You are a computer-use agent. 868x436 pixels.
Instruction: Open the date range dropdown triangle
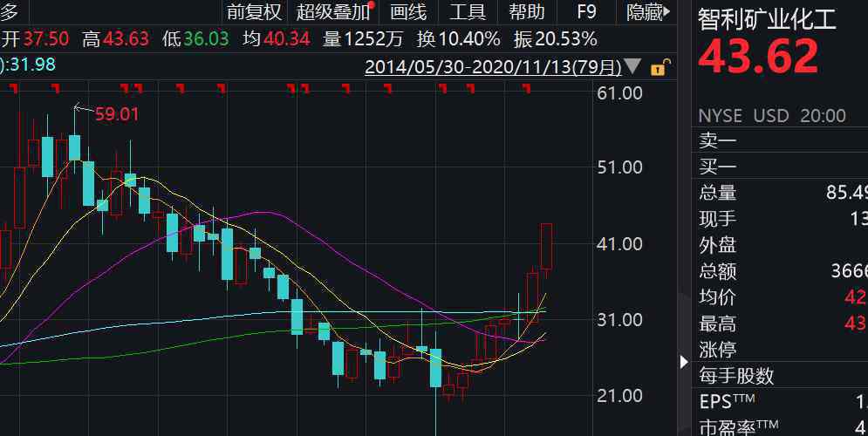[x=633, y=67]
